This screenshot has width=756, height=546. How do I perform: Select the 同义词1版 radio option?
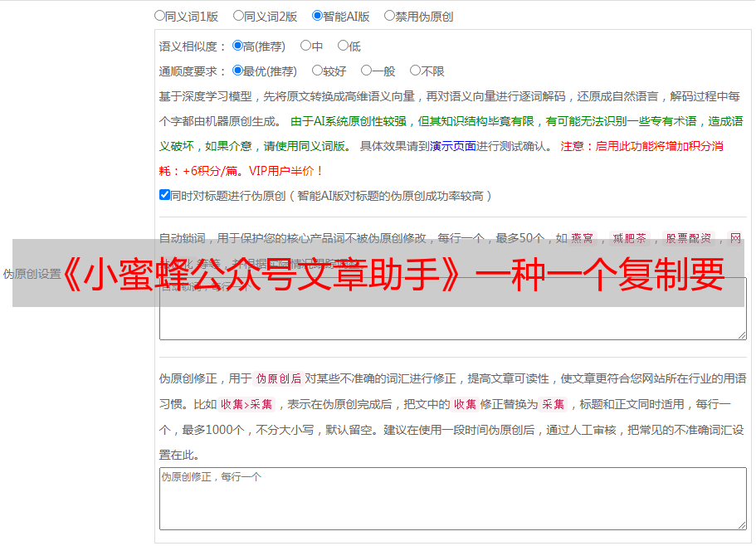159,16
